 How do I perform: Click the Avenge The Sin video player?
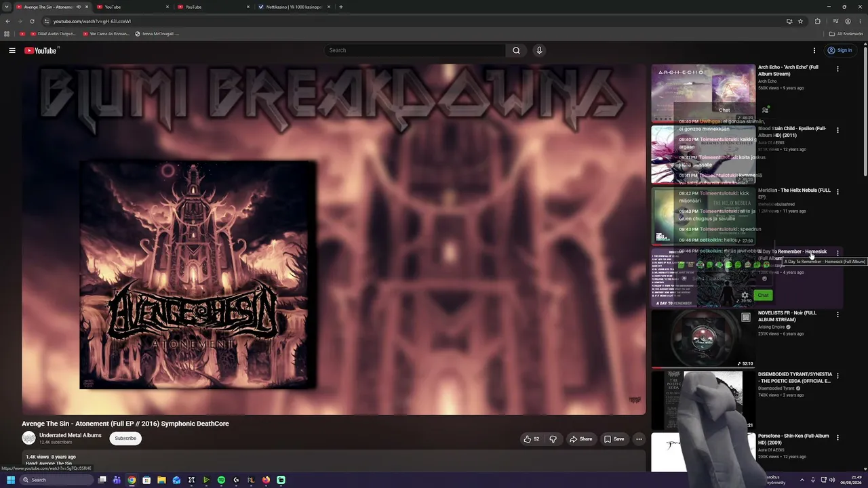tap(334, 239)
